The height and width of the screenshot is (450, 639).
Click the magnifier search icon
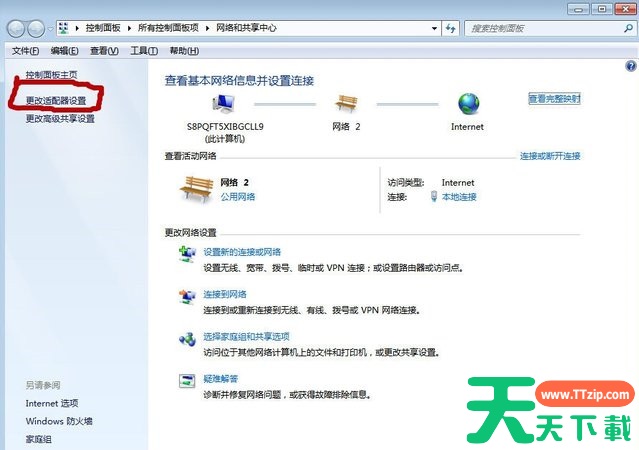[x=628, y=29]
